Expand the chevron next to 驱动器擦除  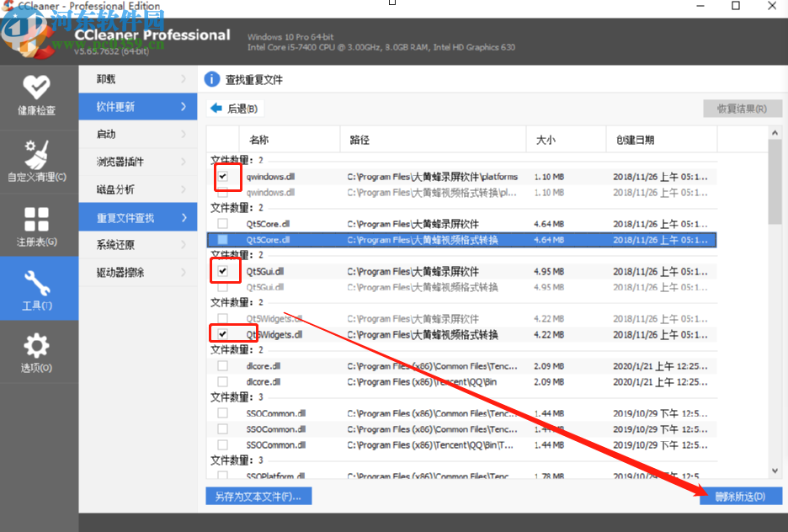pyautogui.click(x=184, y=272)
